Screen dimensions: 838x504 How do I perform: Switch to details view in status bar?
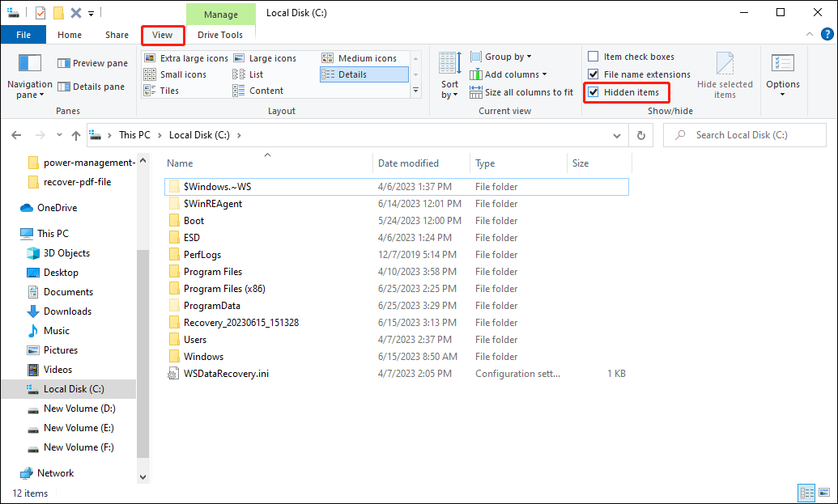[x=806, y=493]
